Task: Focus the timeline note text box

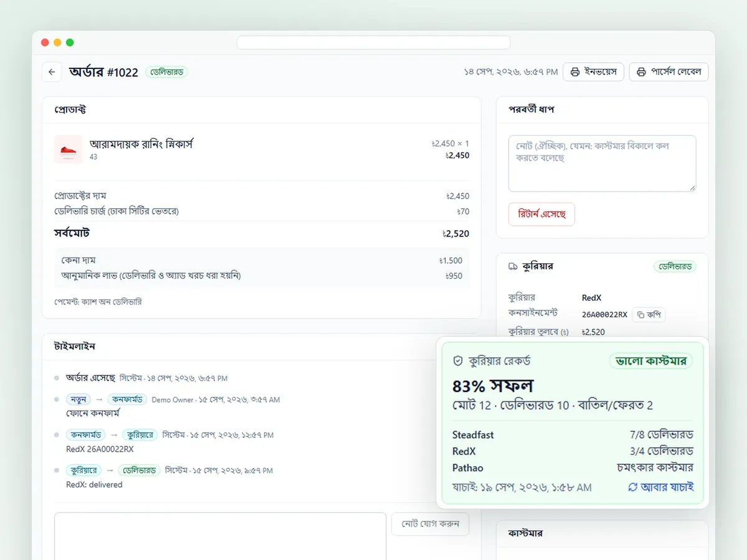Action: (x=220, y=536)
